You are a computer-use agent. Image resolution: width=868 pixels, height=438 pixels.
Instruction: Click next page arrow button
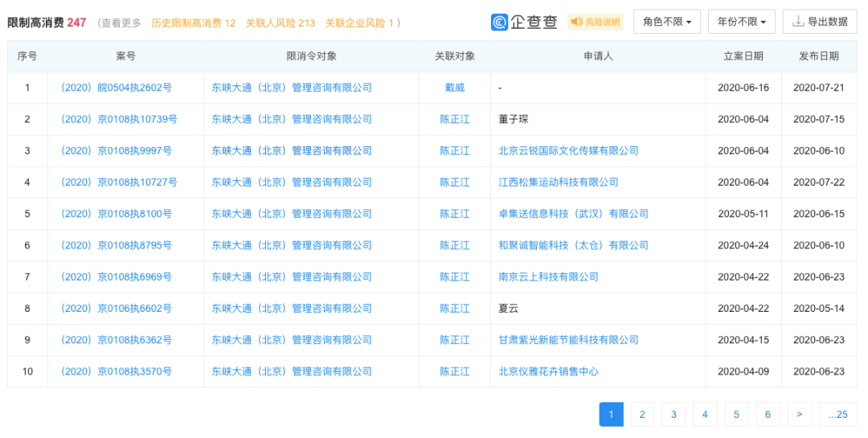point(800,414)
